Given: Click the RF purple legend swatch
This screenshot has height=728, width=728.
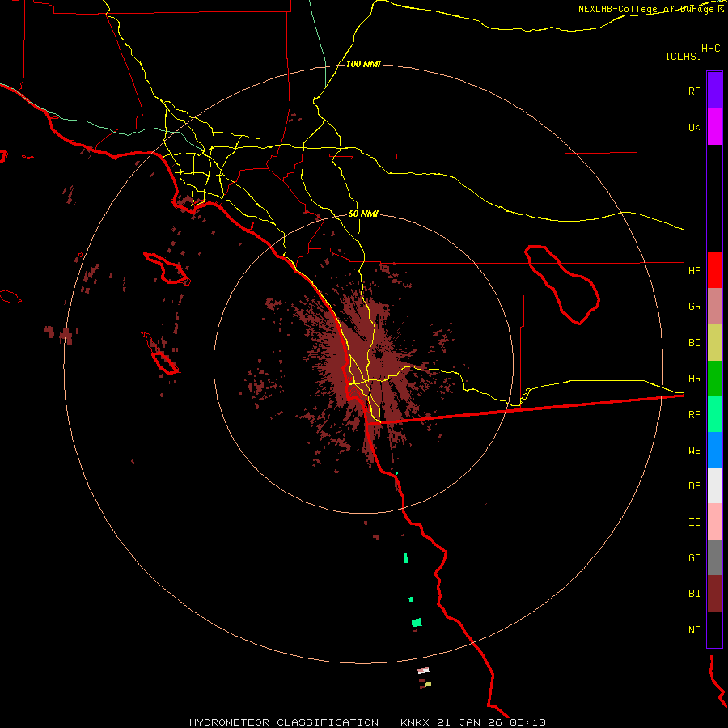Looking at the screenshot, I should point(714,91).
